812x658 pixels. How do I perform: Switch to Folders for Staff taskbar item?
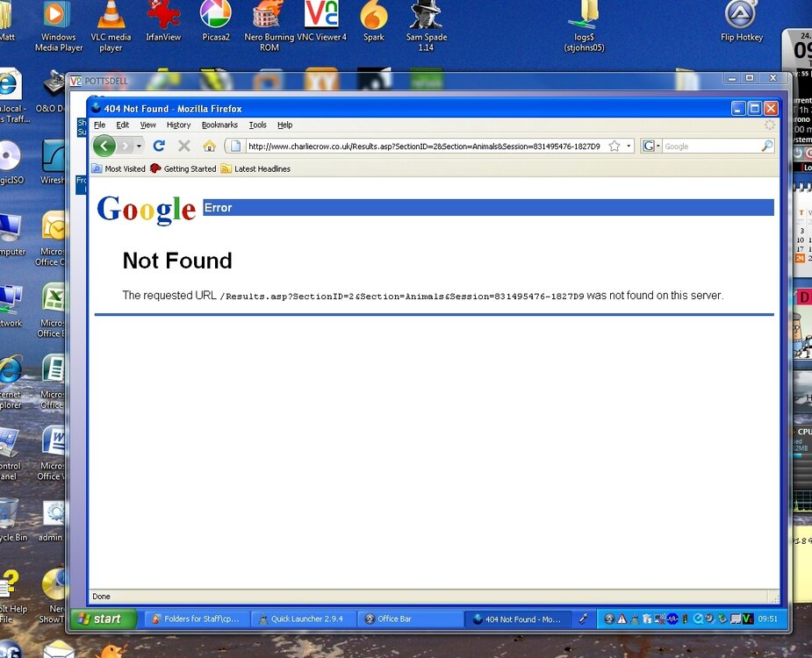(x=197, y=619)
